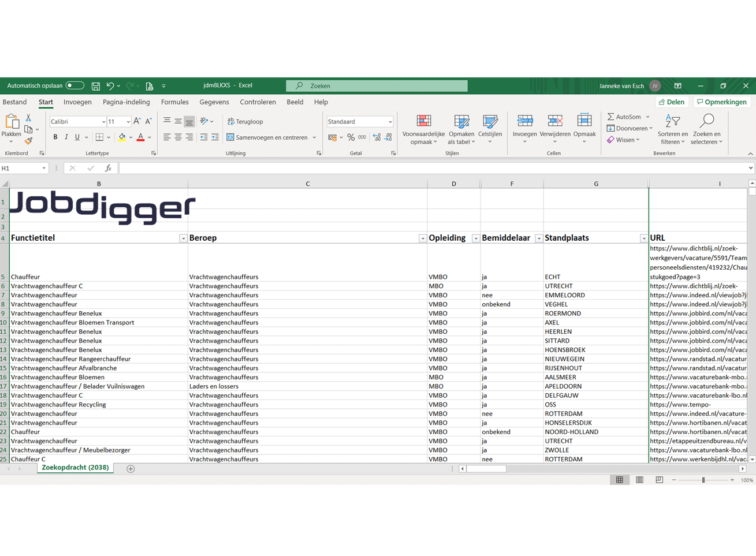The width and height of the screenshot is (756, 556).
Task: Click the Save icon in title bar
Action: coord(96,86)
